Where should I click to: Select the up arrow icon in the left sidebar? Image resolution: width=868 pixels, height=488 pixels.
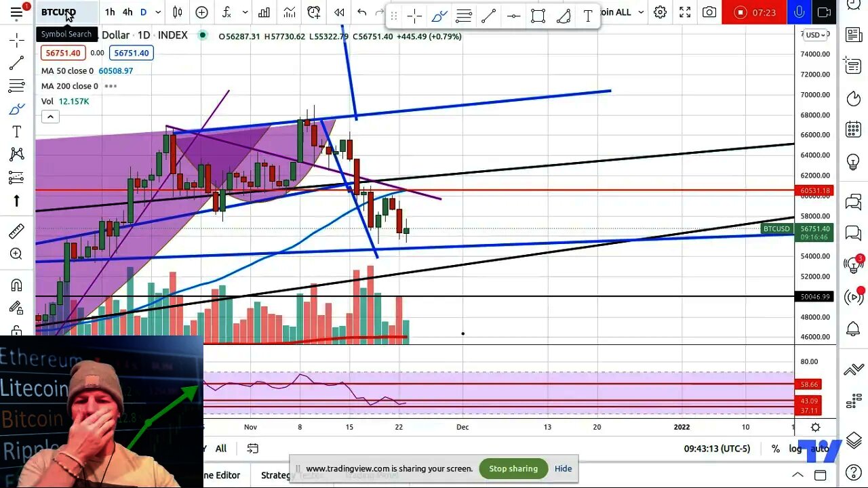pos(16,201)
